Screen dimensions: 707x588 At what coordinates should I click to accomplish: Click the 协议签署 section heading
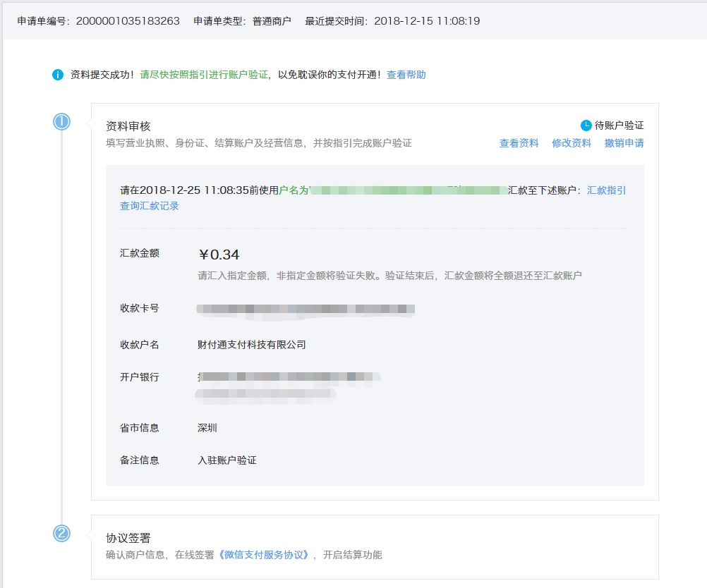point(128,538)
